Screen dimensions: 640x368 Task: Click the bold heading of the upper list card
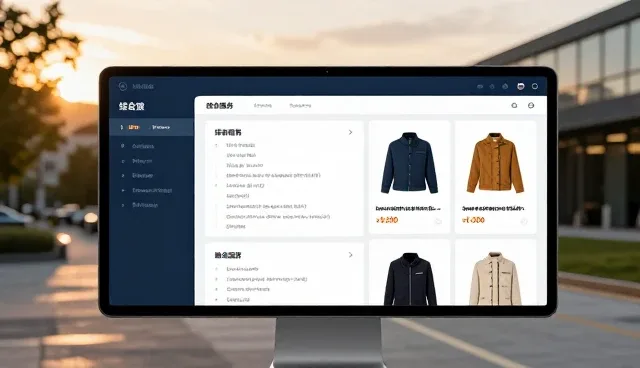click(x=228, y=133)
